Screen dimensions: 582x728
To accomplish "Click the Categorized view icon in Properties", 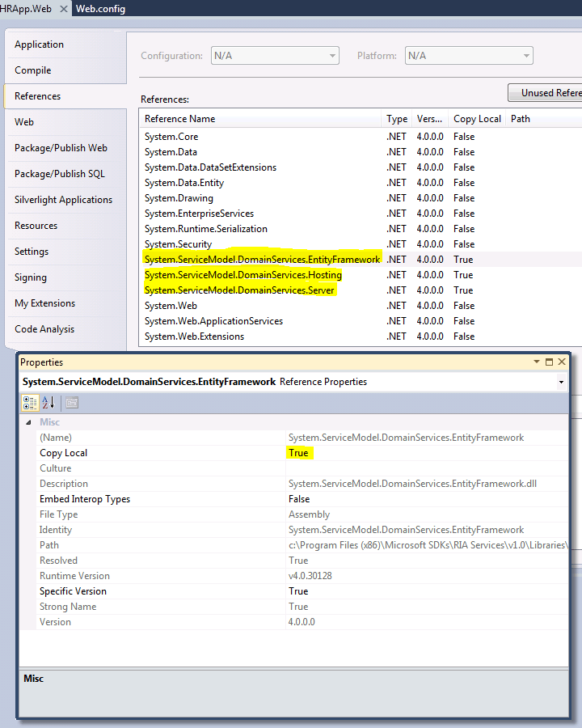I will tap(30, 403).
